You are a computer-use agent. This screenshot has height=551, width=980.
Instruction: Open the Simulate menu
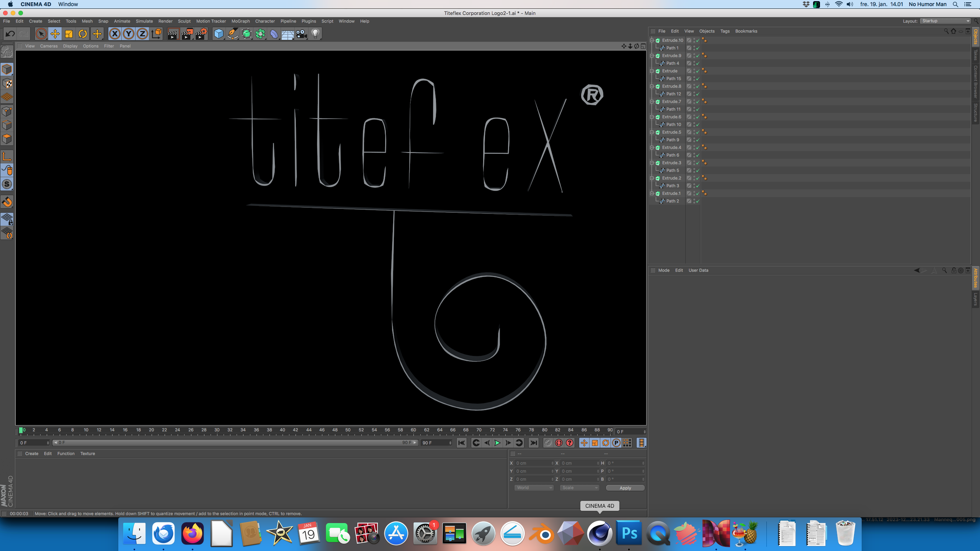[x=144, y=21]
